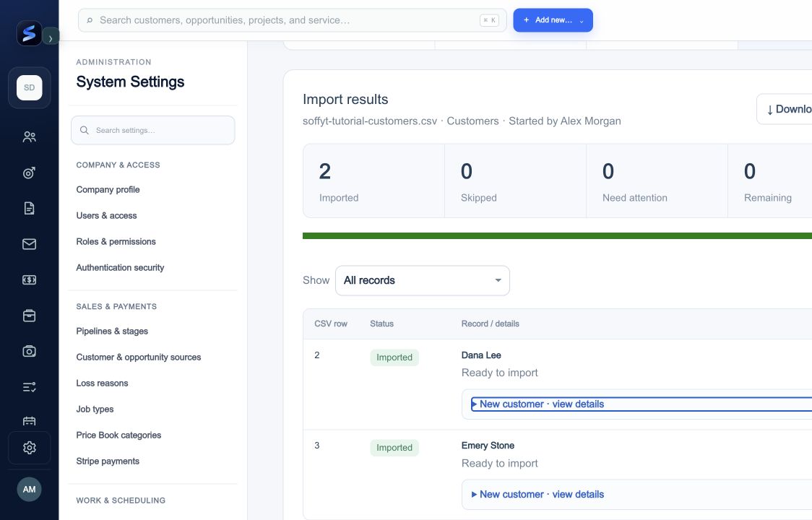Image resolution: width=812 pixels, height=520 pixels.
Task: Open Roles & permissions settings
Action: point(116,241)
